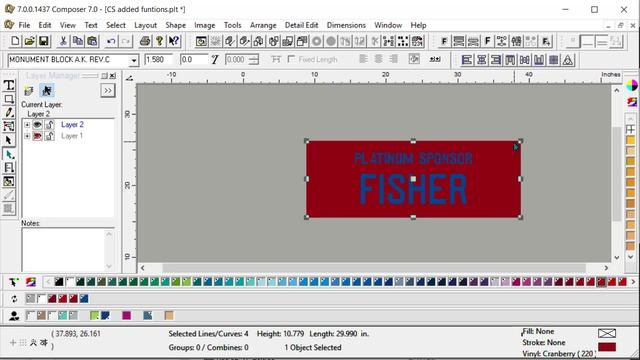Create a new file with New icon
Viewport: 640px width, 360px height.
point(15,41)
